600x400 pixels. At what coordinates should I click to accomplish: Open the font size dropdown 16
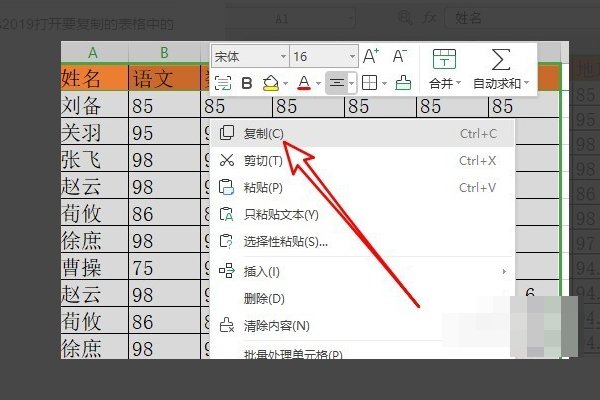pos(324,57)
